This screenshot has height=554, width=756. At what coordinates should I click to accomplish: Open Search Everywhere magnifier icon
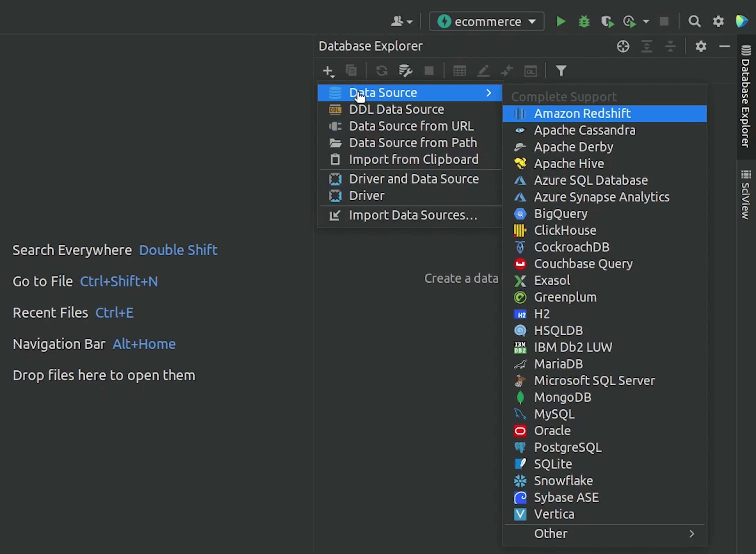click(694, 22)
